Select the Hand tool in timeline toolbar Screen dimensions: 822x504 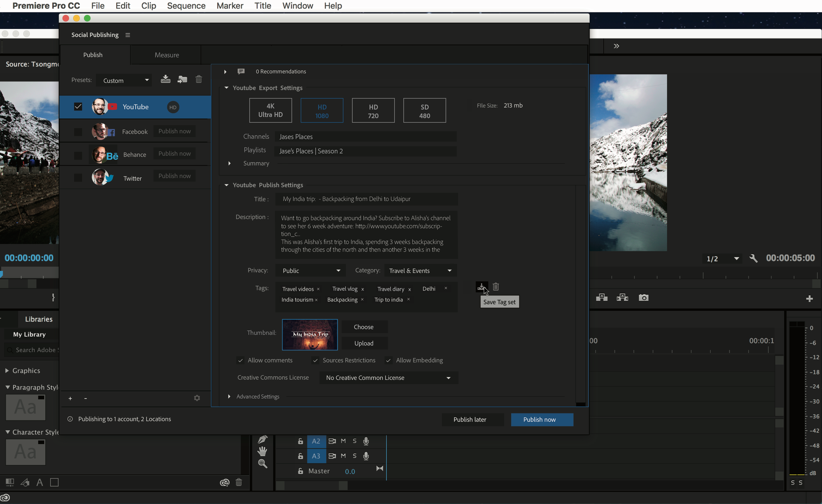(x=263, y=451)
